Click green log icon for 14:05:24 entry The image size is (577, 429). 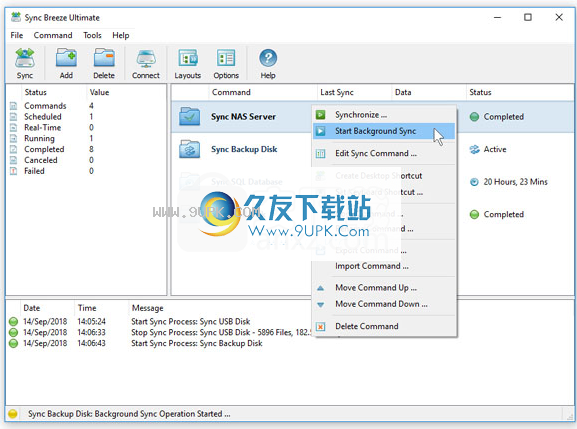coord(13,322)
